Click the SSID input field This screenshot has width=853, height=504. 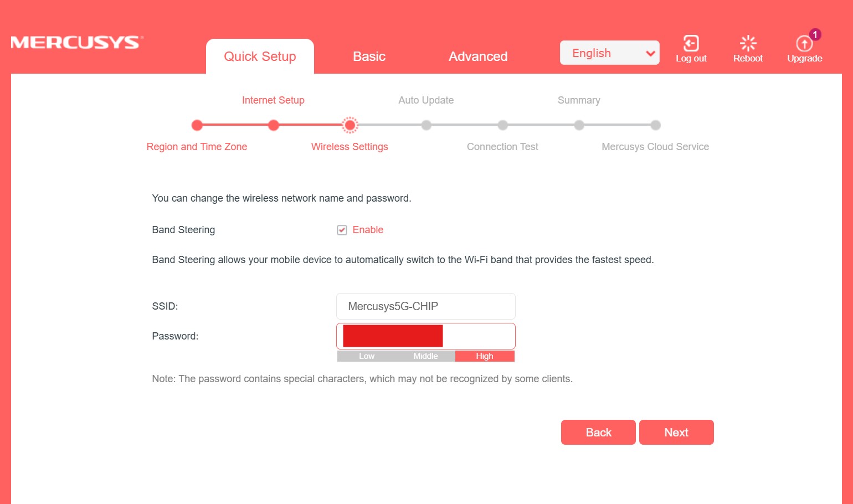click(425, 306)
